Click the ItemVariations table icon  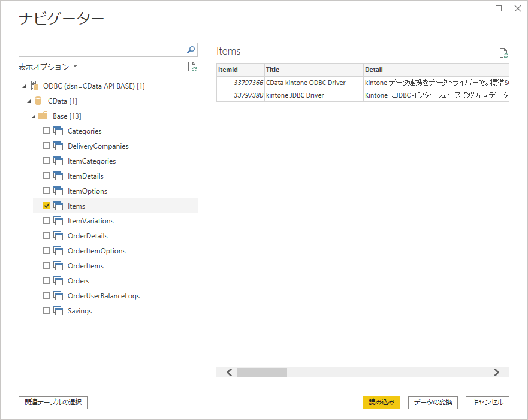point(58,220)
